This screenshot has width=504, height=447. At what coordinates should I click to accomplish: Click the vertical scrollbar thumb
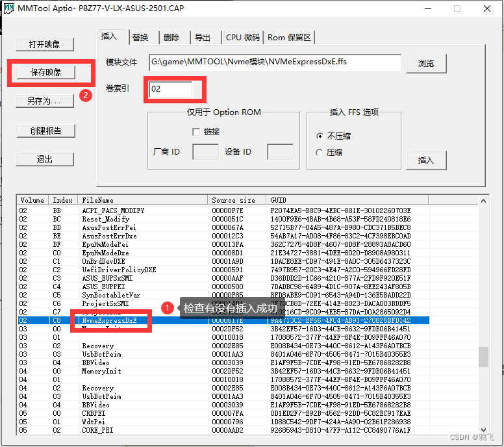(x=483, y=357)
